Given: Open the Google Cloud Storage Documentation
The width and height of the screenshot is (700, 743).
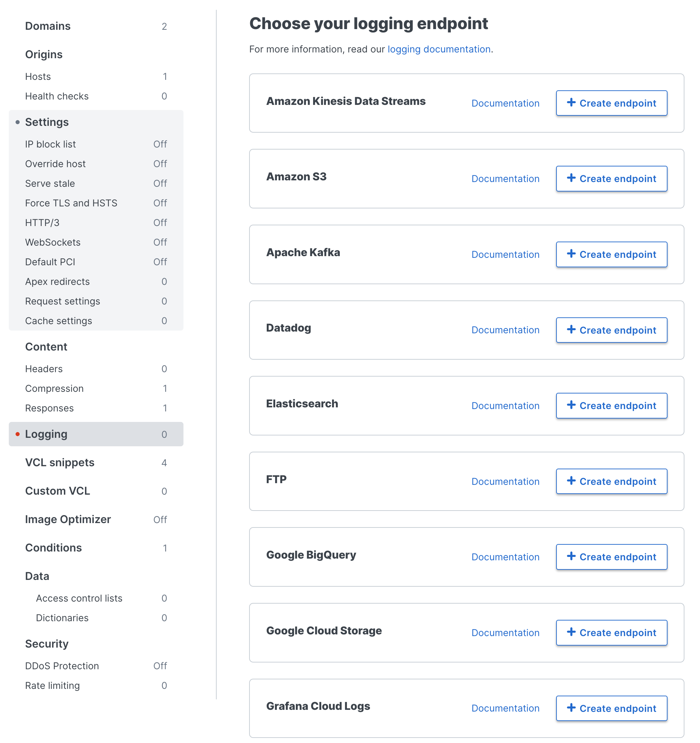Looking at the screenshot, I should 505,632.
